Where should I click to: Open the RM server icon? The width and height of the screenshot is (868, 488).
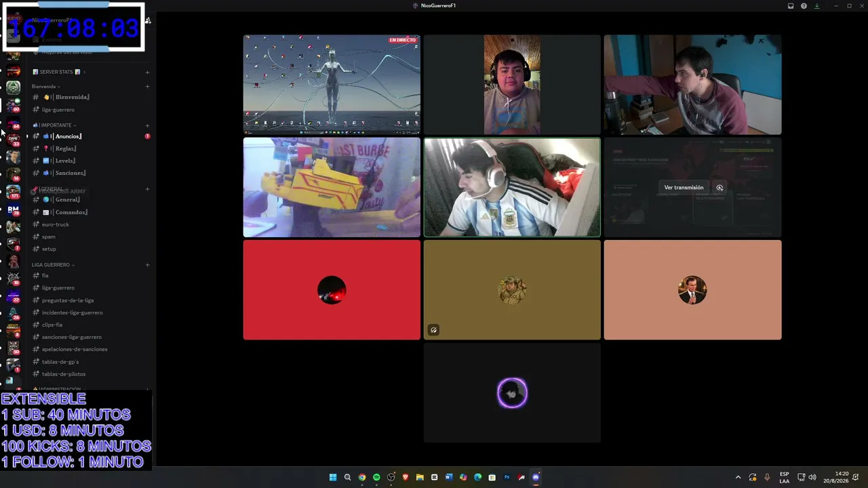(x=13, y=209)
